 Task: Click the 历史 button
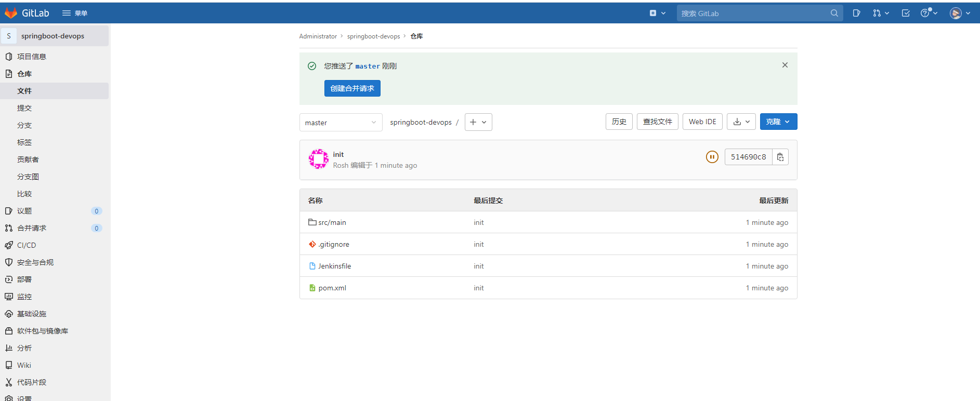pyautogui.click(x=619, y=122)
